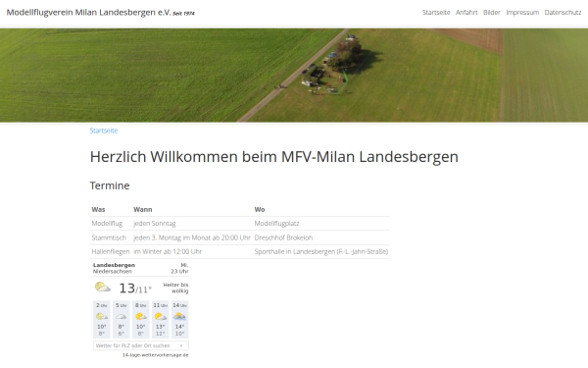Click the 'Modellflugplatz' table cell
This screenshot has height=368, width=588.
pyautogui.click(x=276, y=224)
